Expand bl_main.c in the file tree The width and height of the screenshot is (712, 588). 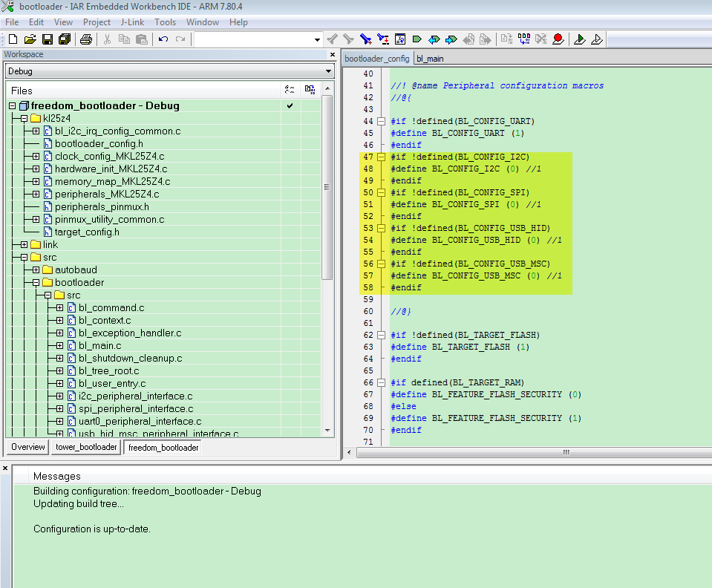[59, 345]
